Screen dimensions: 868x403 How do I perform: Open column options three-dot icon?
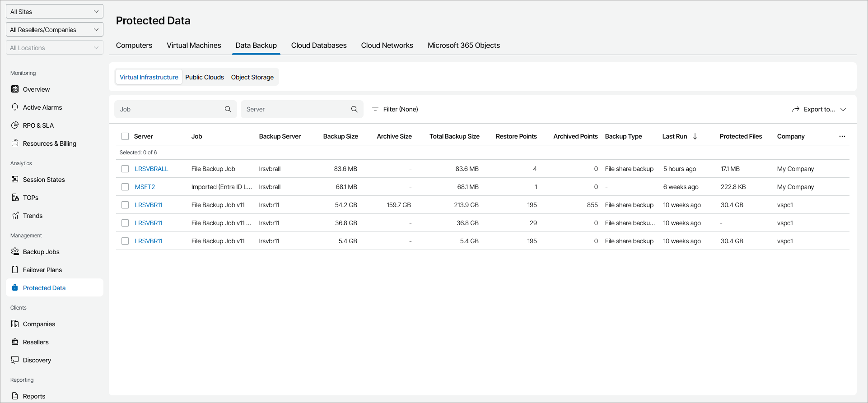click(842, 136)
